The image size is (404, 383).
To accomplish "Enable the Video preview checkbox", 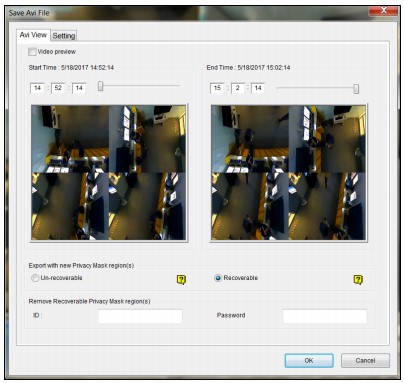I will point(32,52).
